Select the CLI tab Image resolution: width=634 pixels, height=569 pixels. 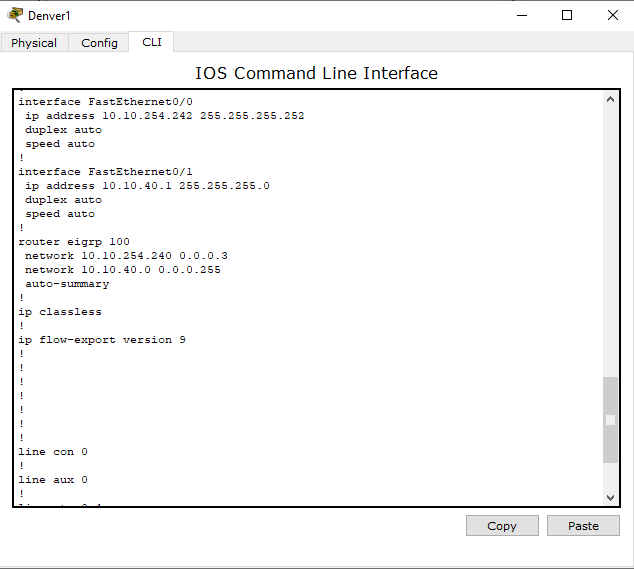coord(152,42)
